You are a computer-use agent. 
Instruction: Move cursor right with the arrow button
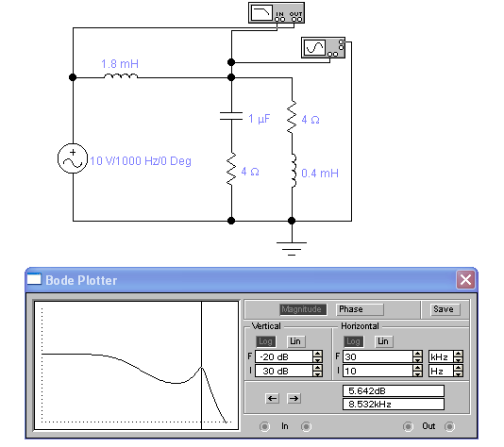coord(294,399)
